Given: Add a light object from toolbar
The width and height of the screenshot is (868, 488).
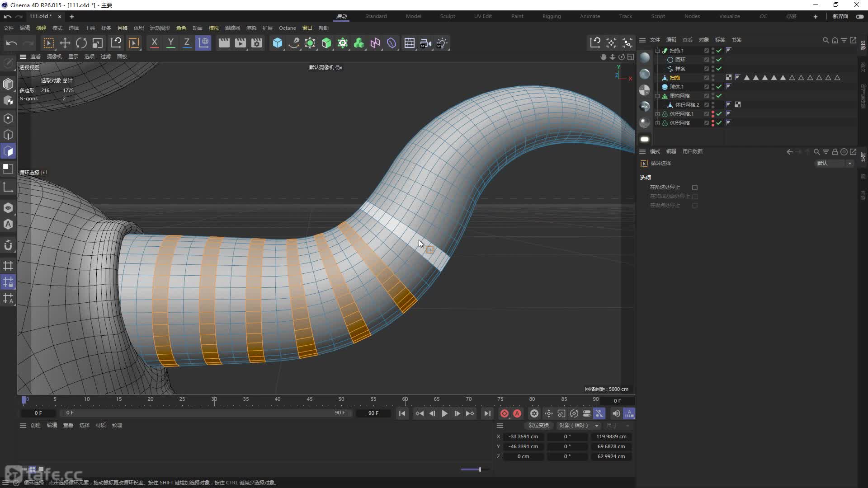Looking at the screenshot, I should click(442, 43).
